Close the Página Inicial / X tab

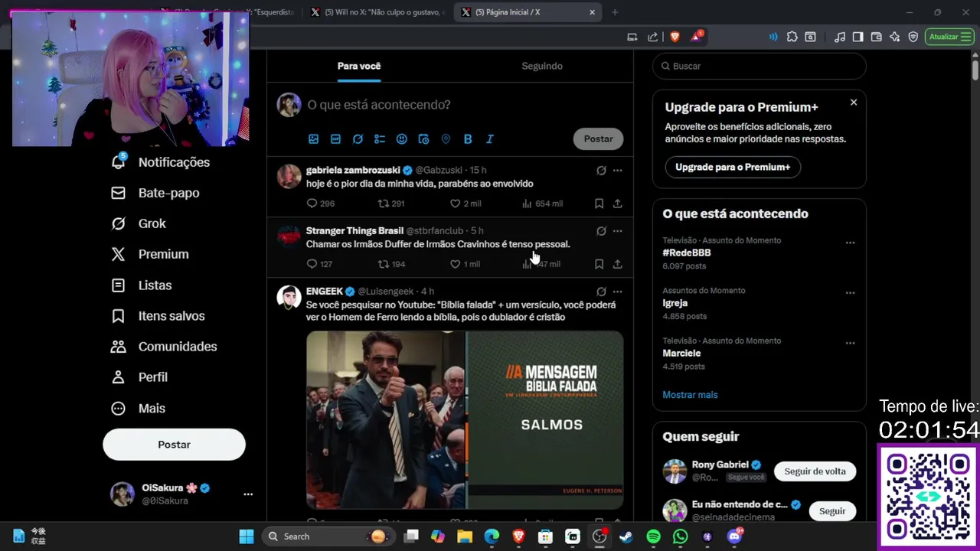click(592, 12)
